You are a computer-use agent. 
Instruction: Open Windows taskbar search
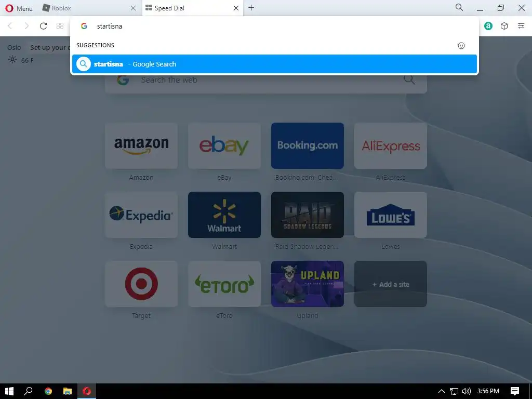pyautogui.click(x=28, y=391)
